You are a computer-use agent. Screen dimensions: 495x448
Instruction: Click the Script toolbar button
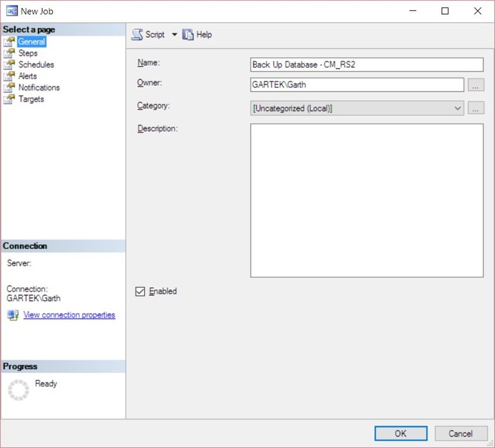pyautogui.click(x=149, y=34)
